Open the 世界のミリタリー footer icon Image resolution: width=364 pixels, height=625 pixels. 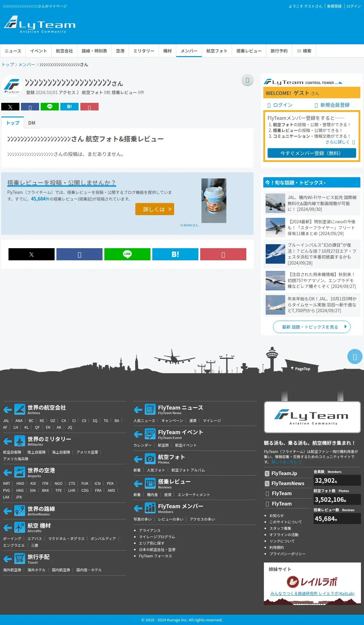pyautogui.click(x=20, y=441)
